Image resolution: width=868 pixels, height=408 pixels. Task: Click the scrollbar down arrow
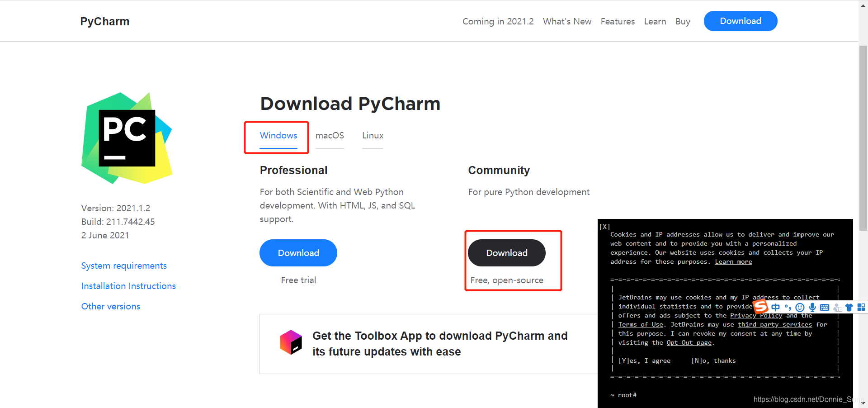tap(863, 403)
